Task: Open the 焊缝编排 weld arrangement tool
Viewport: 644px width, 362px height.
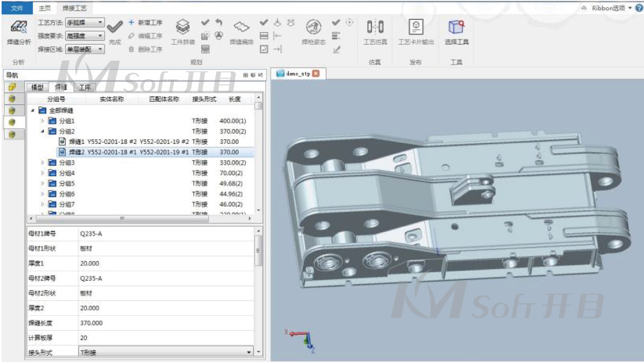Action: pyautogui.click(x=241, y=32)
